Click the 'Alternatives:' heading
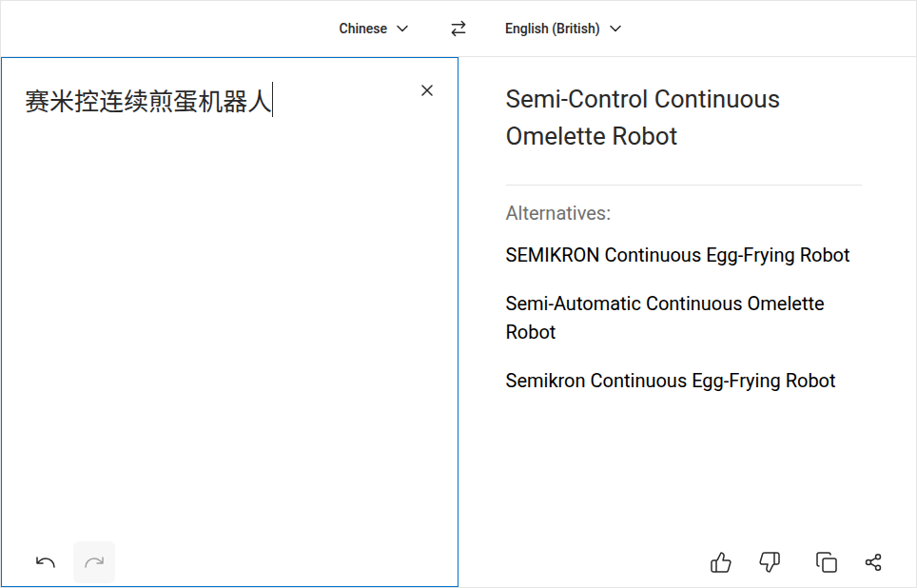Screen dimensions: 917x588 (x=558, y=213)
